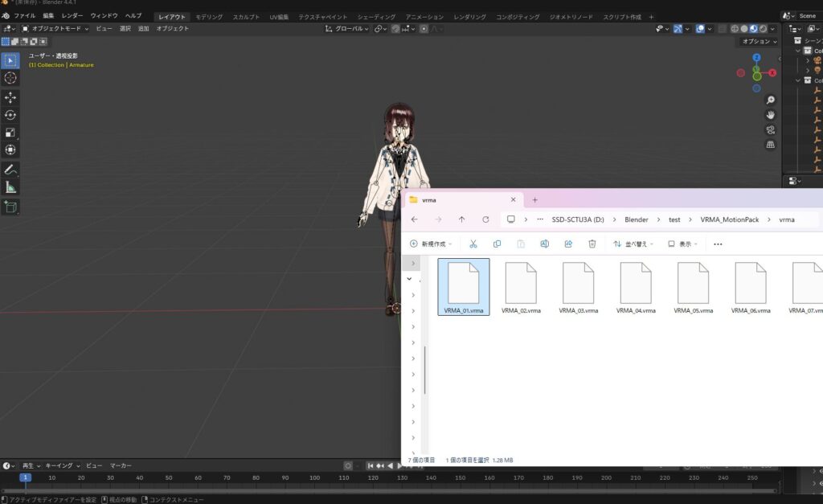Choose the Add Cube tool
This screenshot has height=504, width=823.
10,207
